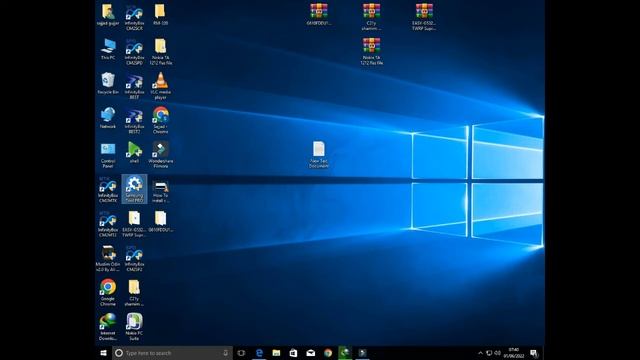Screen dimensions: 640x360
Task: Select the VLC media player shortcut
Action: 160,86
